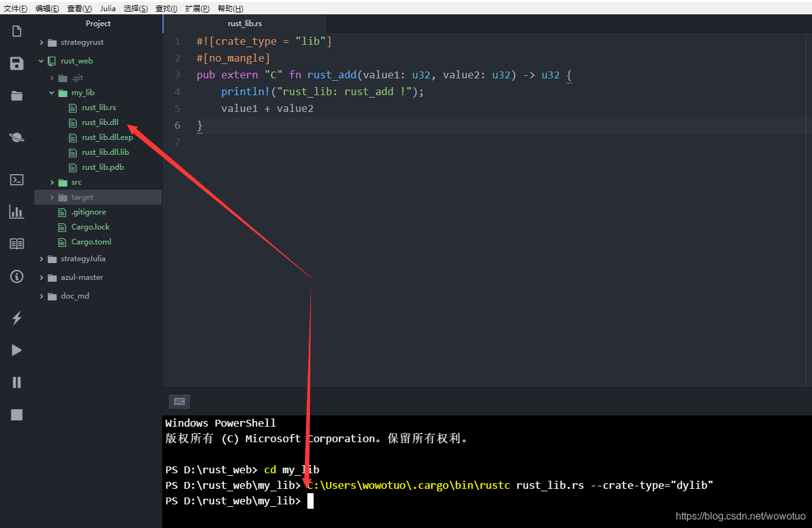Open the rust_lib.dll file in the tree
The width and height of the screenshot is (812, 528).
pyautogui.click(x=100, y=122)
